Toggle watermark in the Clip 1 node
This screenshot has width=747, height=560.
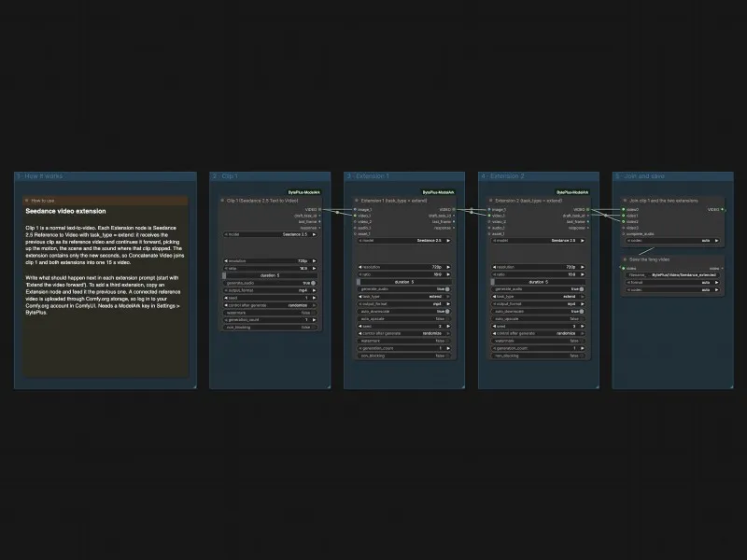click(270, 313)
